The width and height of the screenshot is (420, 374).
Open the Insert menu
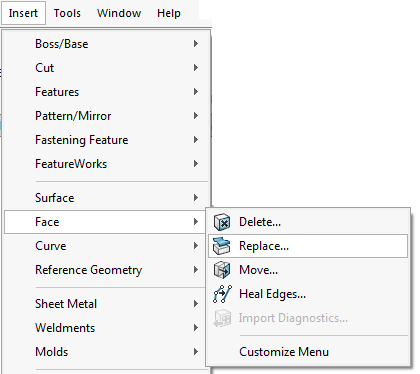[23, 13]
